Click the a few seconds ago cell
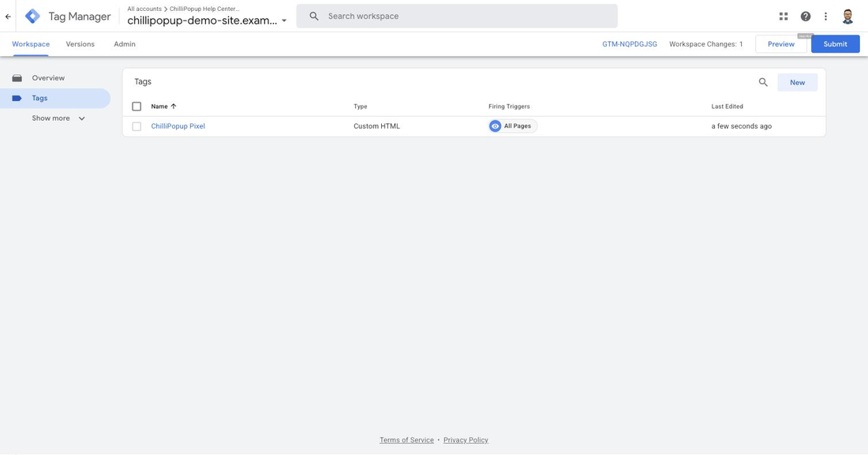This screenshot has height=455, width=868. pyautogui.click(x=741, y=126)
